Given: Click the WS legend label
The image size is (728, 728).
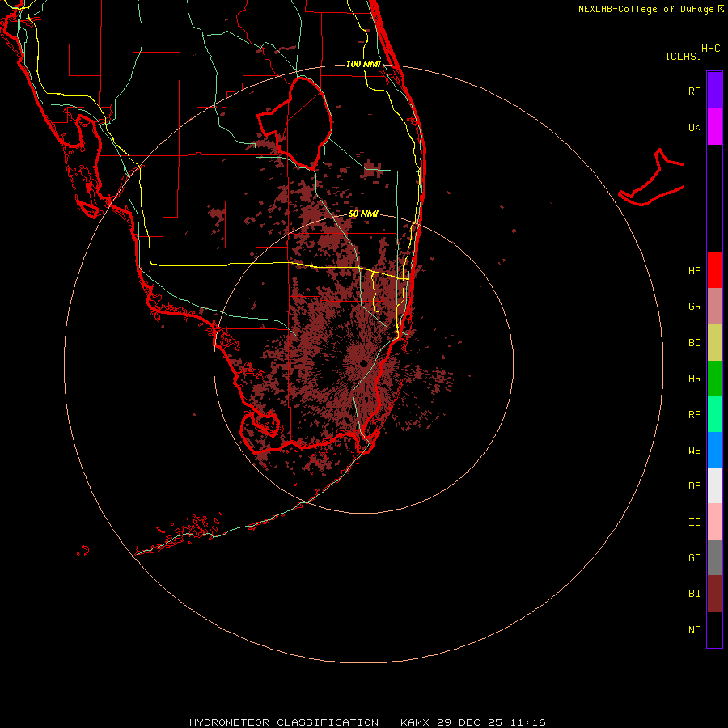Looking at the screenshot, I should pyautogui.click(x=694, y=450).
